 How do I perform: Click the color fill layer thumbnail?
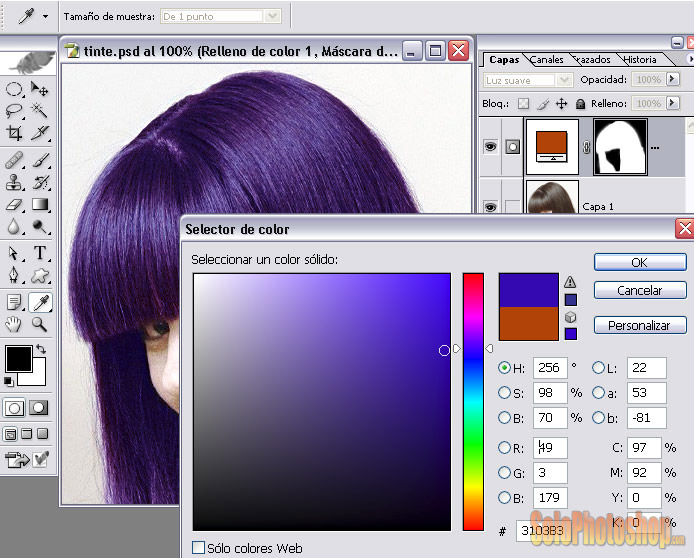coord(552,147)
